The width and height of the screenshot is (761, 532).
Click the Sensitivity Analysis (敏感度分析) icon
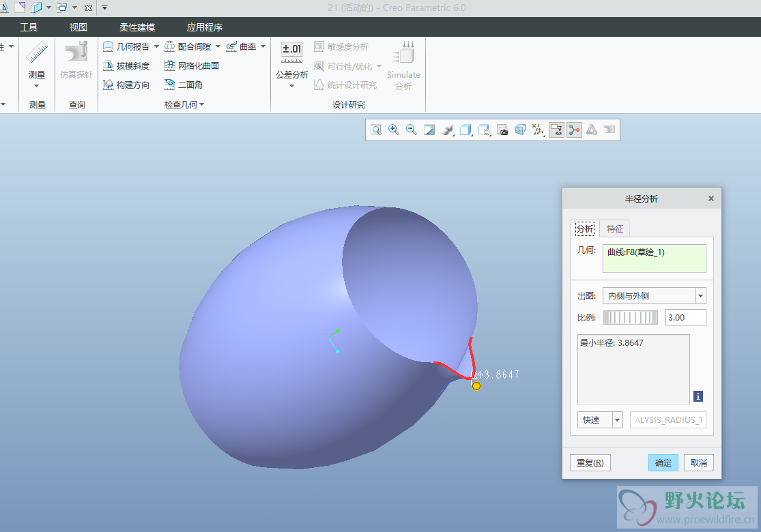pos(319,46)
